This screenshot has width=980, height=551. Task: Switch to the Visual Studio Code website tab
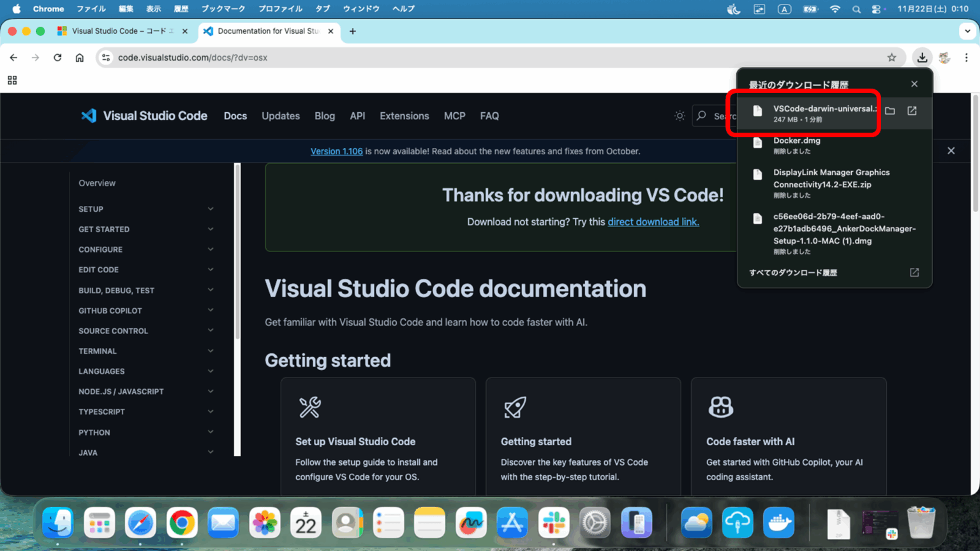pyautogui.click(x=121, y=30)
